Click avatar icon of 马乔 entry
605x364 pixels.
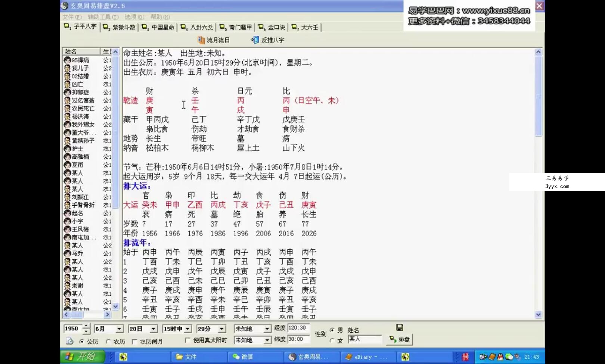pos(67,253)
